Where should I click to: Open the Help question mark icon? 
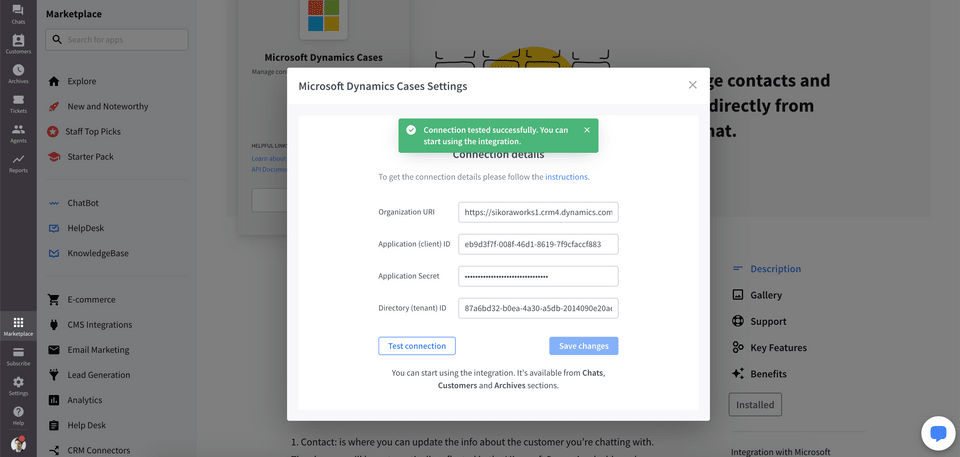18,415
